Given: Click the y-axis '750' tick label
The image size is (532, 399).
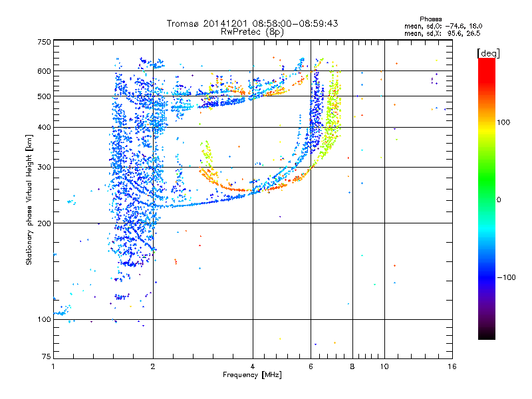Looking at the screenshot, I should click(45, 42).
